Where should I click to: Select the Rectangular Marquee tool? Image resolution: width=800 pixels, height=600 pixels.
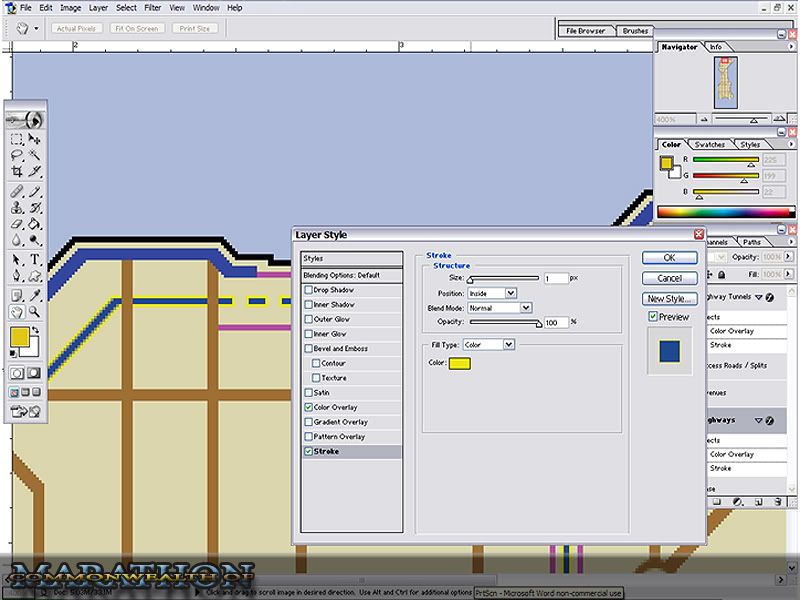coord(17,139)
